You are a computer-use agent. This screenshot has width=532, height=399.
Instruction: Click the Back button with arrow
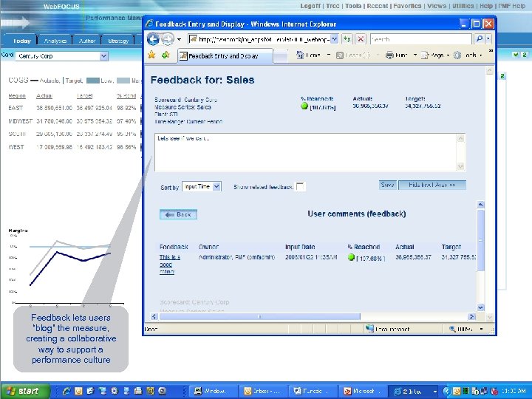point(179,214)
